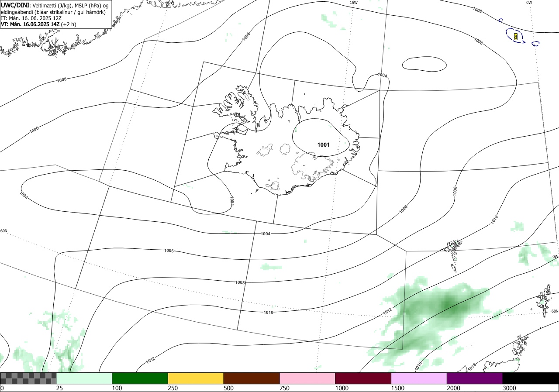Click the legend scale value 1500
The height and width of the screenshot is (392, 559).
pyautogui.click(x=398, y=388)
